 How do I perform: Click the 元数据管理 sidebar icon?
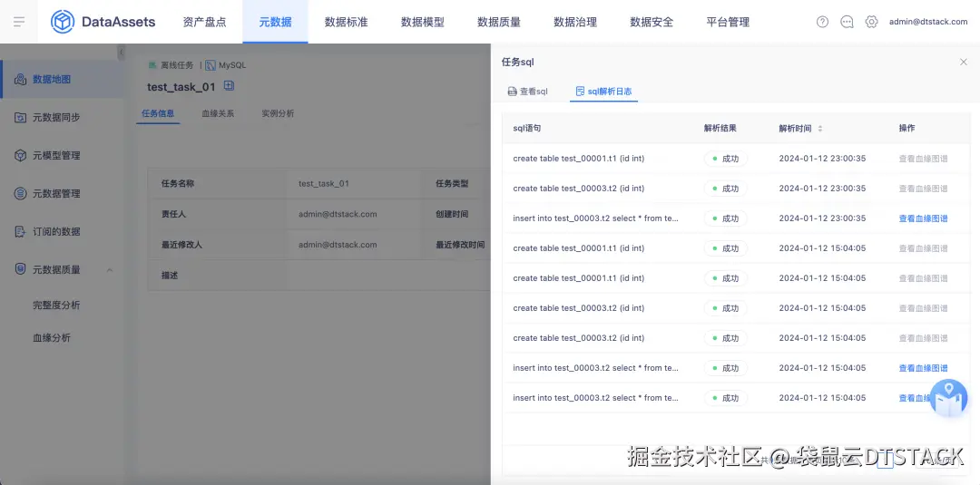click(20, 193)
